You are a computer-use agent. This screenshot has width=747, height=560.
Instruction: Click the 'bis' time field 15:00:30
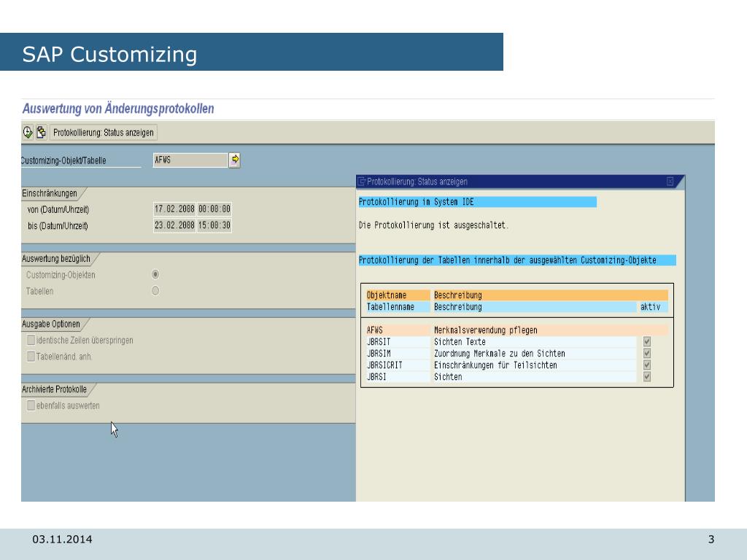point(214,225)
